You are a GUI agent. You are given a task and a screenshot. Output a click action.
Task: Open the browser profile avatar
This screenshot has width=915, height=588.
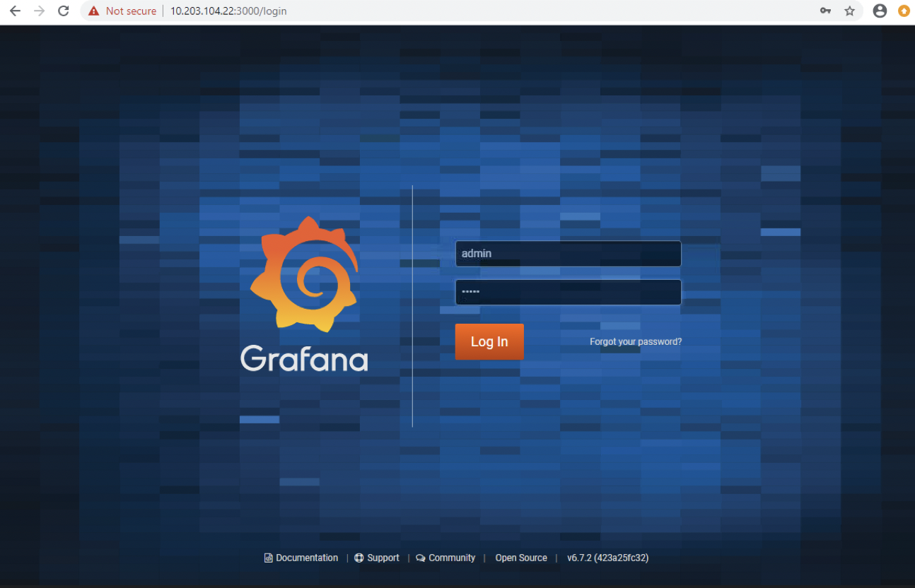click(x=880, y=11)
